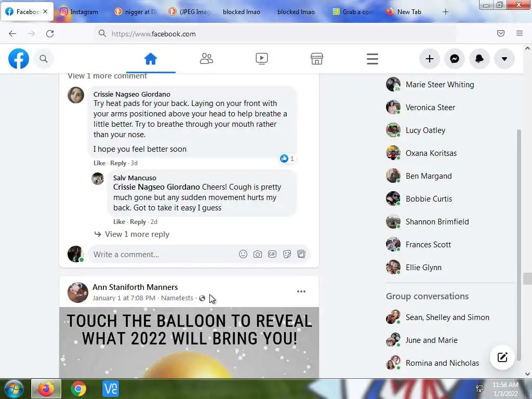Screen dimensions: 532x399
Task: Open the Nametests source link
Action: 177,298
